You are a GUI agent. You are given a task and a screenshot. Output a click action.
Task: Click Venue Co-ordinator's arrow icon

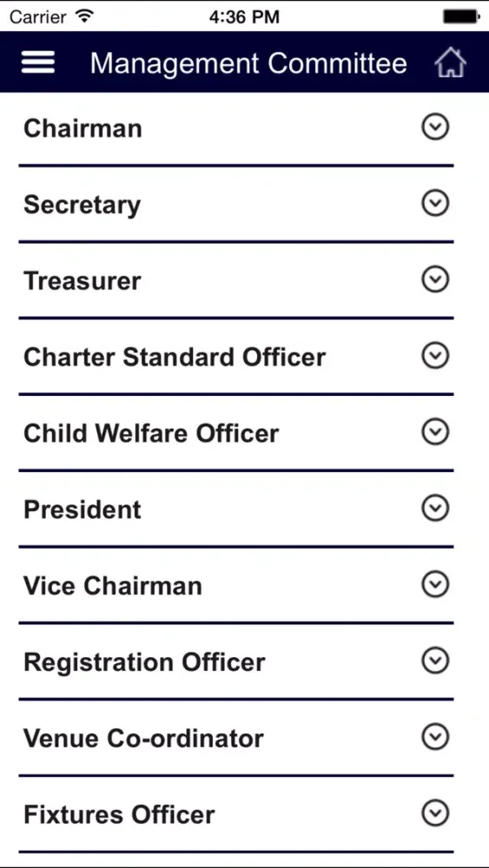click(435, 737)
